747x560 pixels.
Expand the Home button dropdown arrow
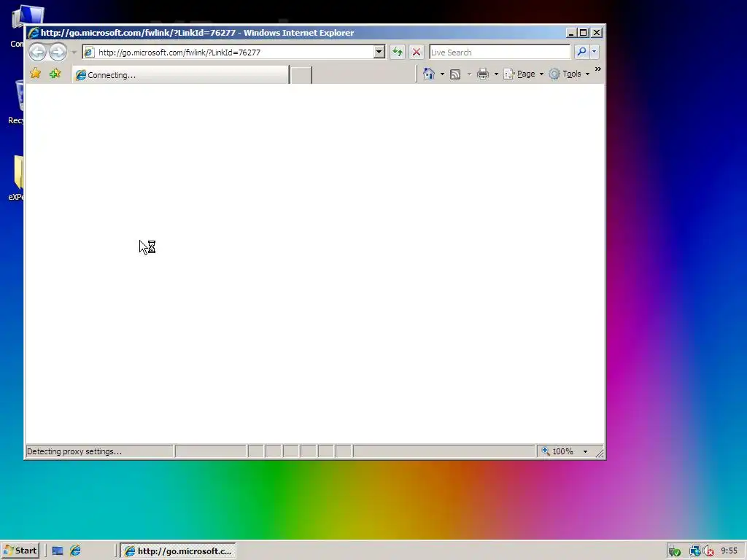(442, 74)
